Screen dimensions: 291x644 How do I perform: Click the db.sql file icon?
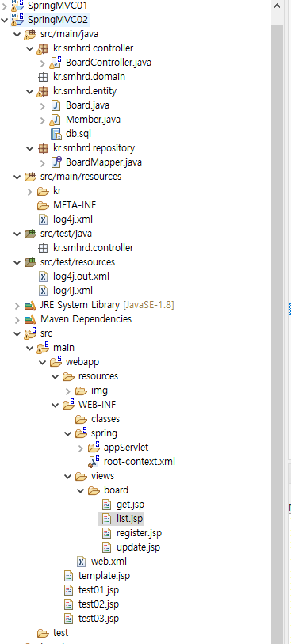56,134
